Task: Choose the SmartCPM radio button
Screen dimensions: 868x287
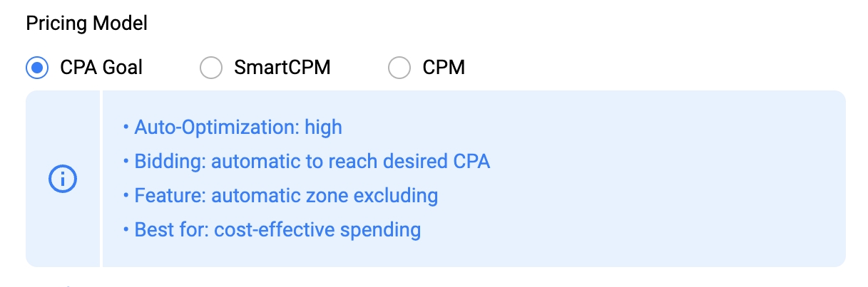Action: coord(210,68)
